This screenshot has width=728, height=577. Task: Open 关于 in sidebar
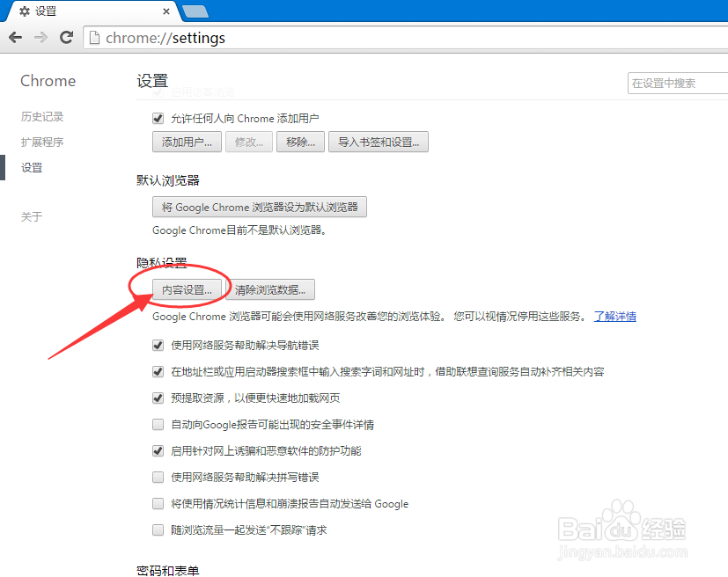tap(32, 216)
